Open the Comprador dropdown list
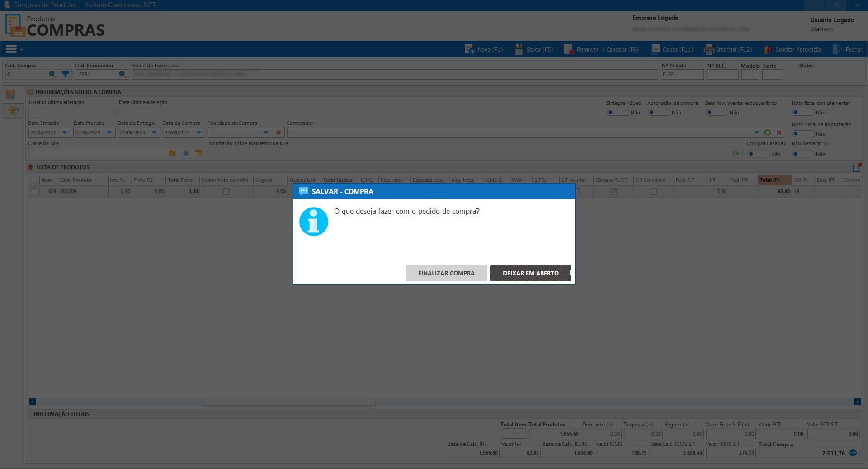 (756, 133)
